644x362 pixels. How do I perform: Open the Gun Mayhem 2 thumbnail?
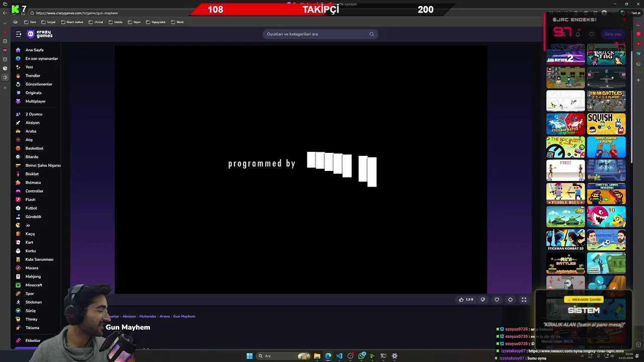[566, 55]
